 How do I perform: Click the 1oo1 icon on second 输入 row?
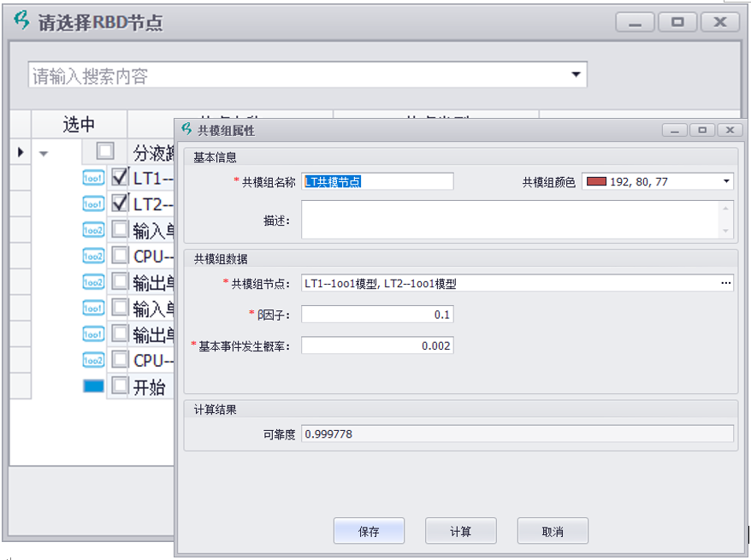tap(93, 308)
